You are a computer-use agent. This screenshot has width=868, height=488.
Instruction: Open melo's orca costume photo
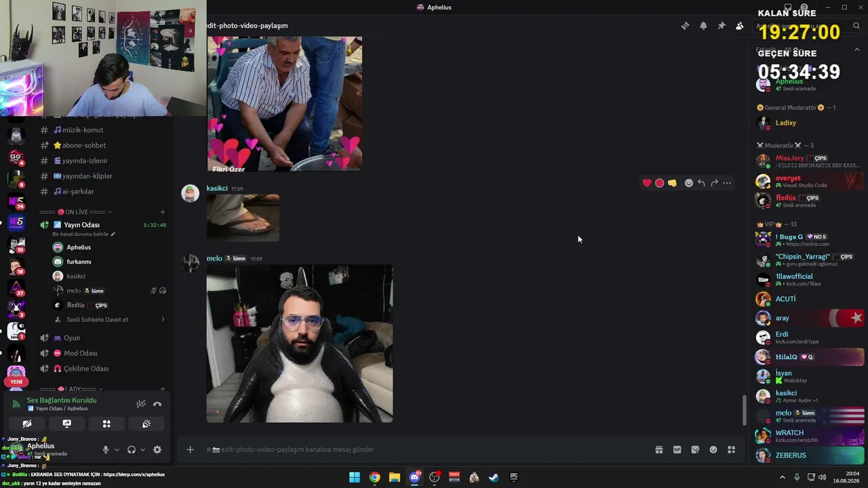coord(300,344)
